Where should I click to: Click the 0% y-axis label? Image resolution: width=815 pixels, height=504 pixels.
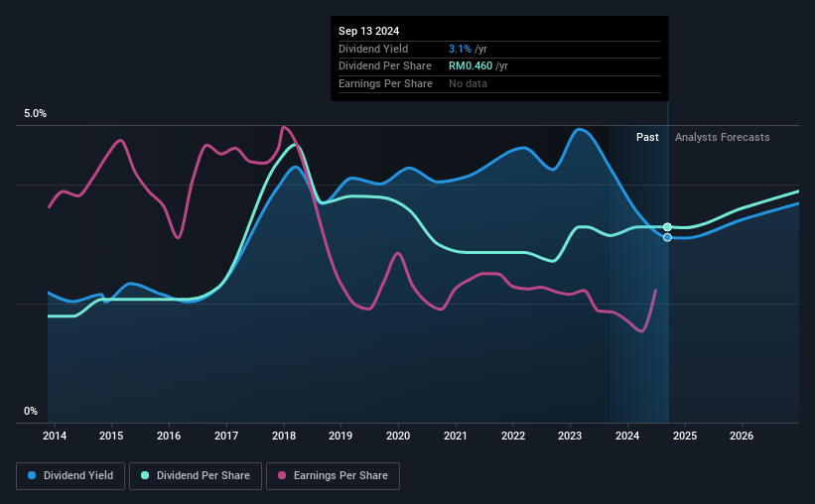[x=31, y=411]
